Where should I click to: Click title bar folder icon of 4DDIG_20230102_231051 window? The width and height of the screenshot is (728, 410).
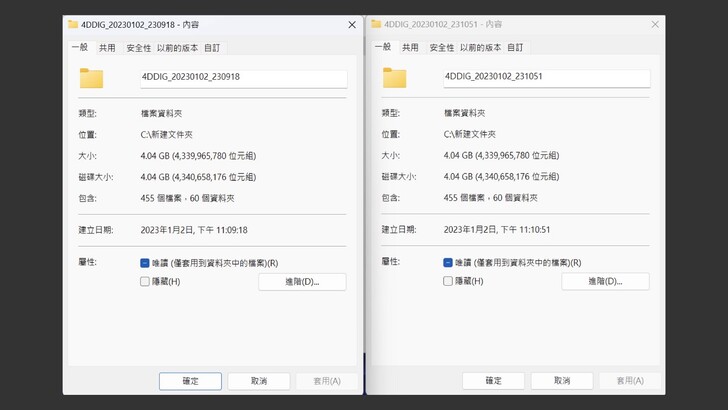pos(376,23)
